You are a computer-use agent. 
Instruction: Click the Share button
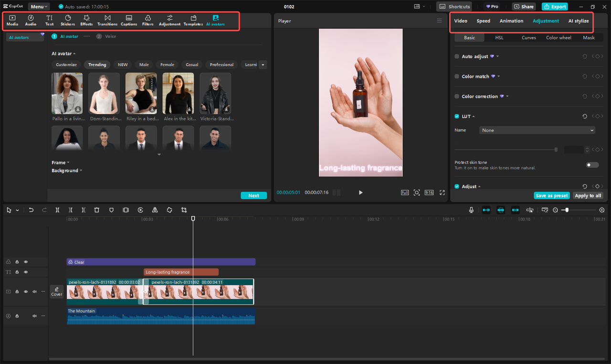(x=524, y=7)
